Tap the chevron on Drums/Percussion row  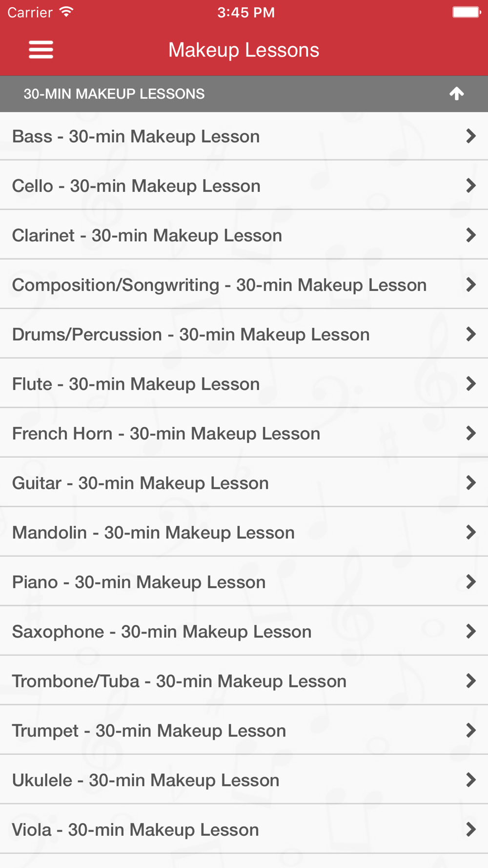click(470, 334)
